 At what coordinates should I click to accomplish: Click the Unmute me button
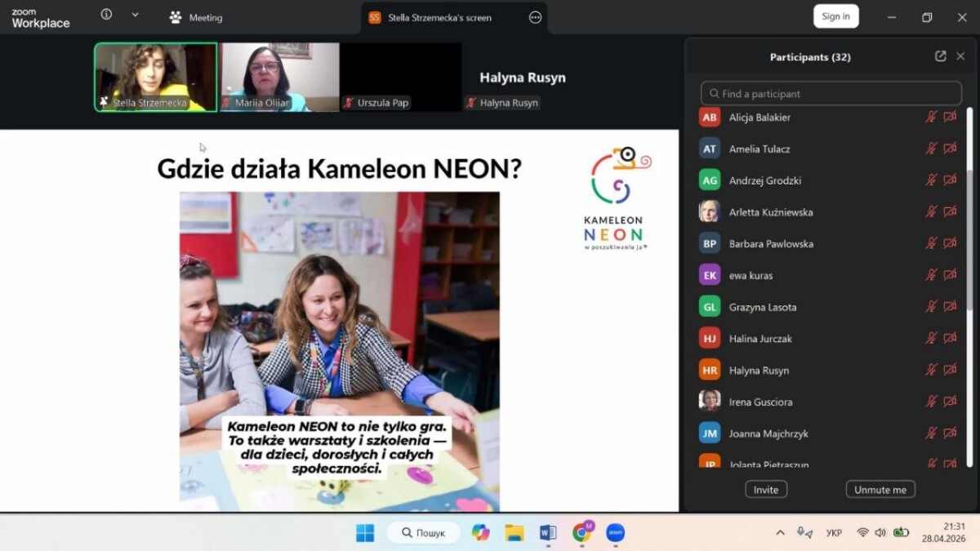point(880,490)
